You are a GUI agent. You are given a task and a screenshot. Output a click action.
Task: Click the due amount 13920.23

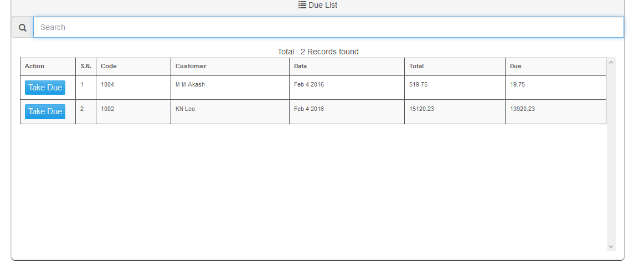522,109
